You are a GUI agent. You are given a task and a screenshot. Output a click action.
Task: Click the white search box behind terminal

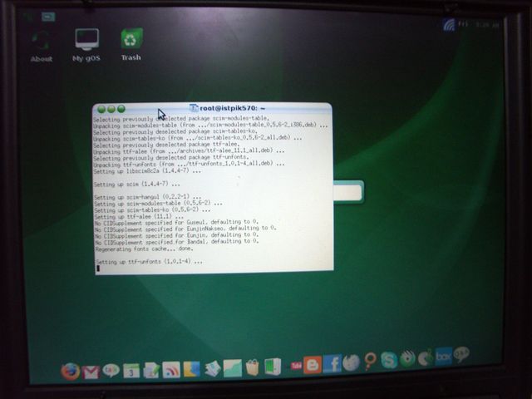[x=347, y=192]
